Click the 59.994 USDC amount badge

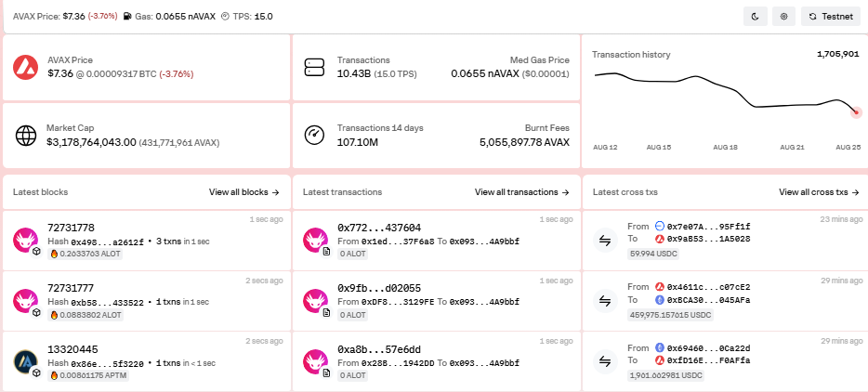[653, 254]
